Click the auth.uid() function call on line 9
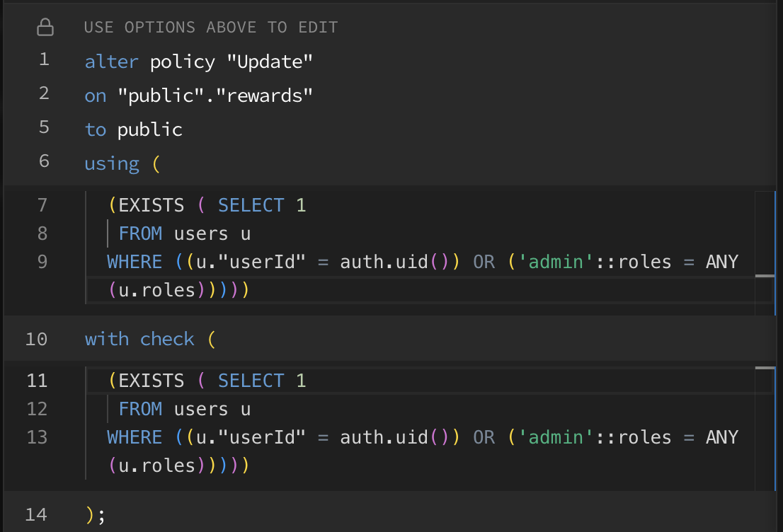This screenshot has width=783, height=532. coord(393,261)
